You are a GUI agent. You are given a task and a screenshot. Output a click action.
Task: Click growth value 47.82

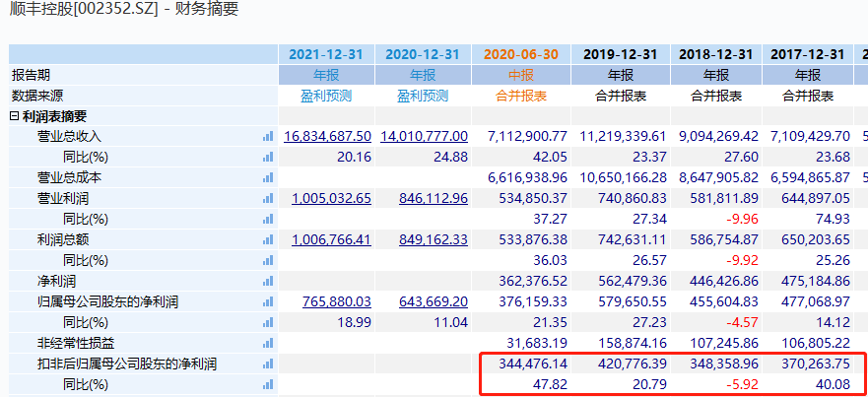tap(552, 384)
